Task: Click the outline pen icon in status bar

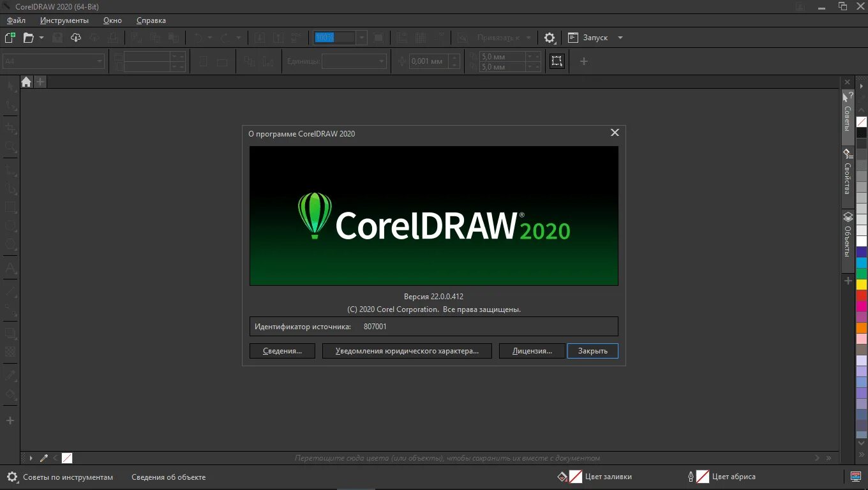Action: pyautogui.click(x=691, y=477)
